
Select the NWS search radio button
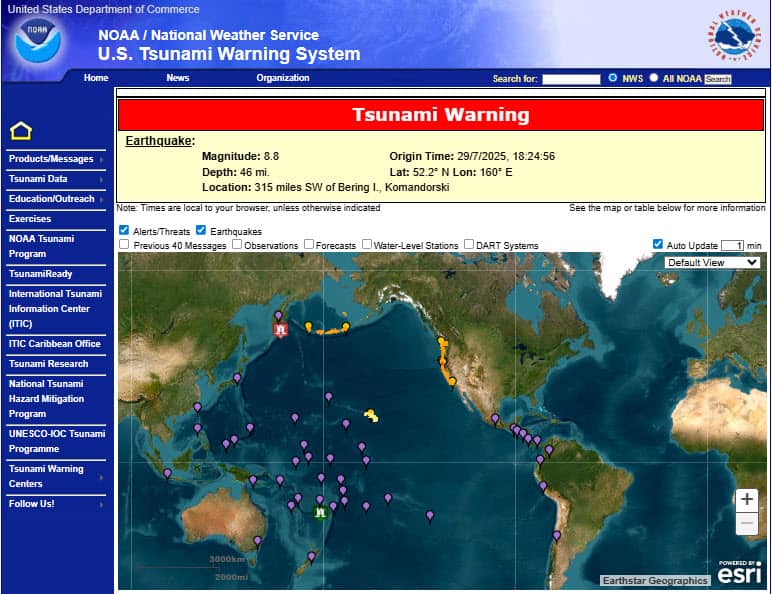click(x=612, y=78)
